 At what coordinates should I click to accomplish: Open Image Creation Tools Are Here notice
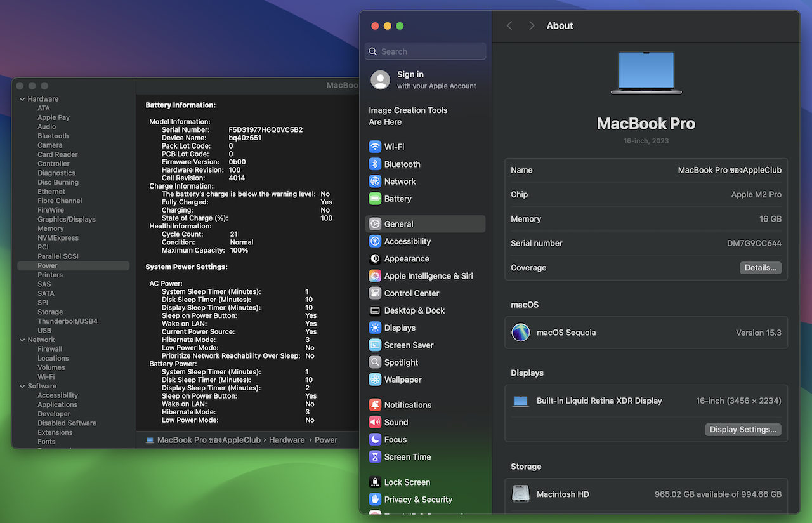point(408,116)
